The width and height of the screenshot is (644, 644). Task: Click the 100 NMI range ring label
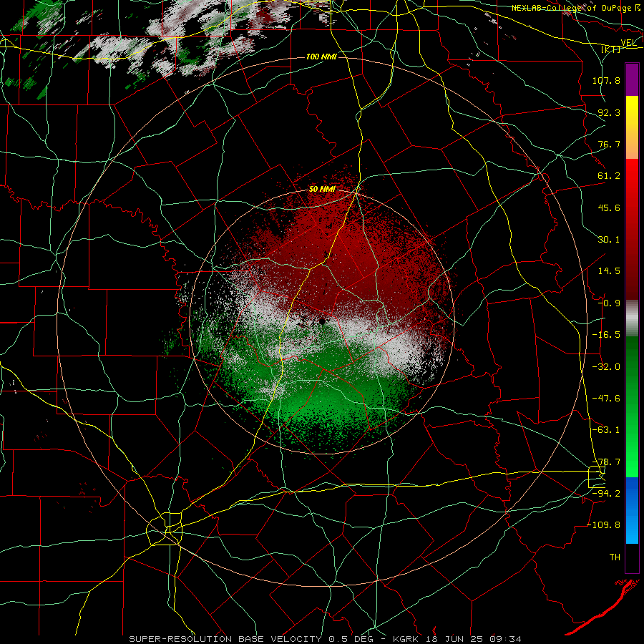(x=321, y=57)
